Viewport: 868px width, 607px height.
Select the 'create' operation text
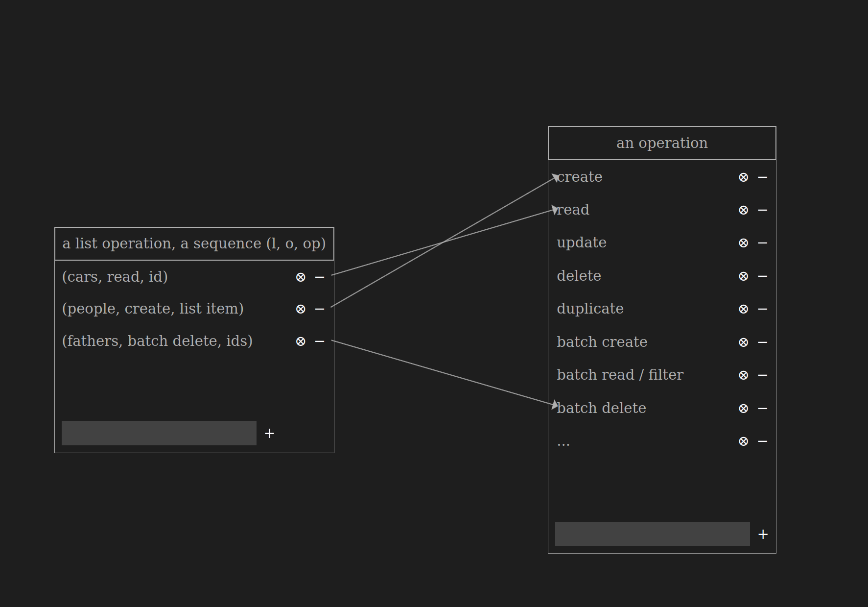point(580,177)
